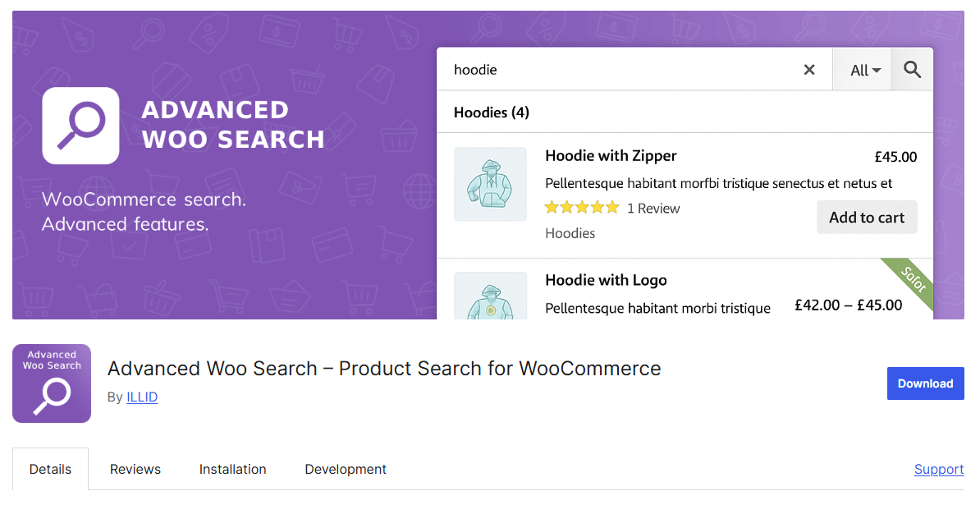Click the five-star rating for Hoodie with Zipper
The height and width of the screenshot is (505, 980).
coord(581,208)
